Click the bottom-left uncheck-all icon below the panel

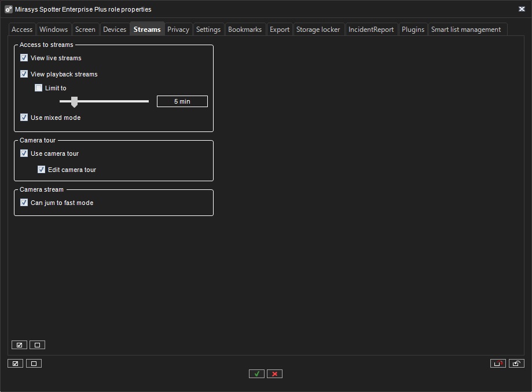pos(34,364)
